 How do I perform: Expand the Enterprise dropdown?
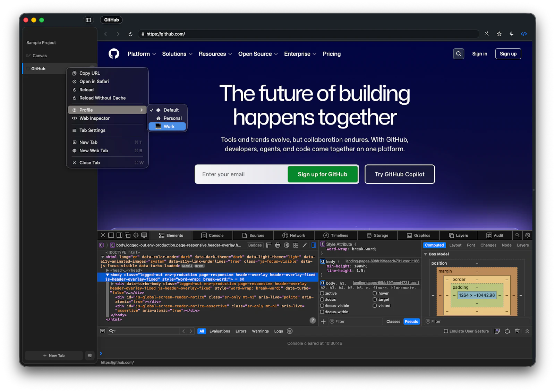[x=300, y=54]
